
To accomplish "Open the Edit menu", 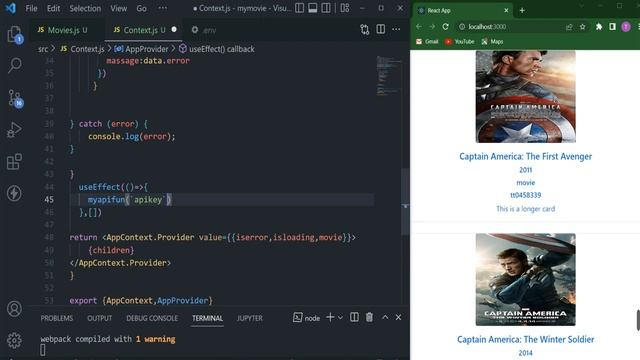I will pyautogui.click(x=53, y=8).
